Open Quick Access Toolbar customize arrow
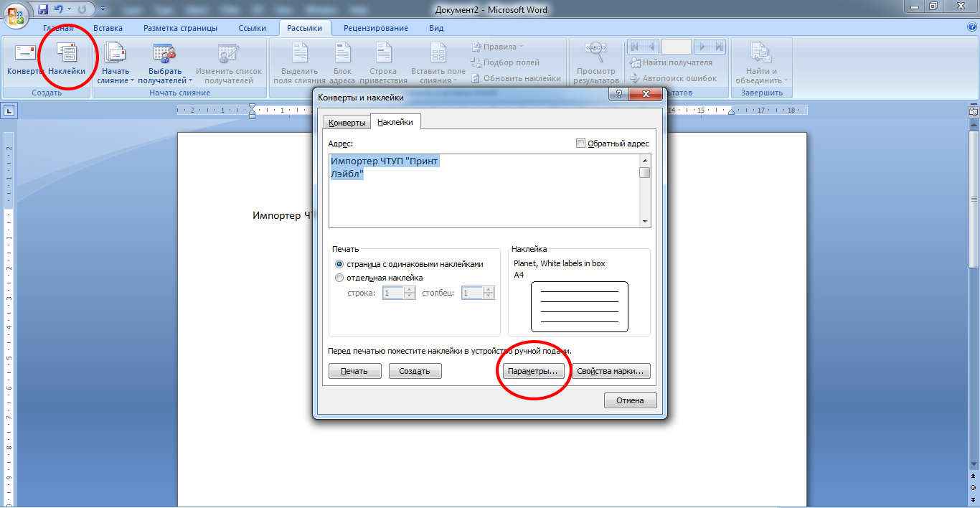This screenshot has height=508, width=980. coord(103,9)
